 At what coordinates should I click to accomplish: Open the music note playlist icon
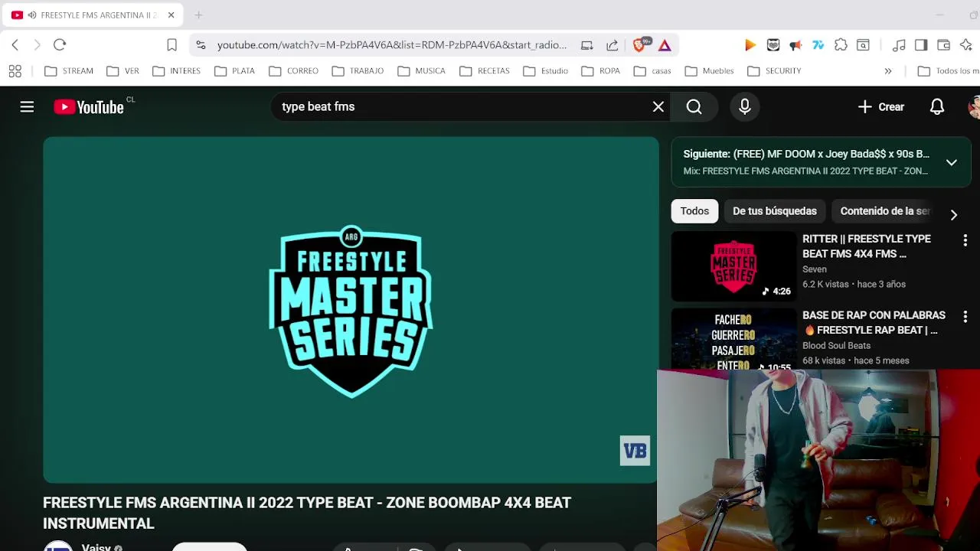point(900,45)
